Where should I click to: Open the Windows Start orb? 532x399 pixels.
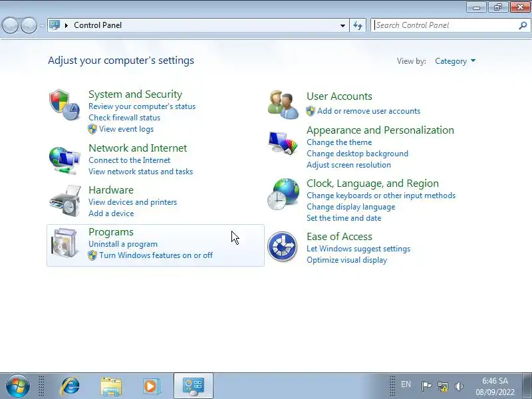click(x=18, y=386)
